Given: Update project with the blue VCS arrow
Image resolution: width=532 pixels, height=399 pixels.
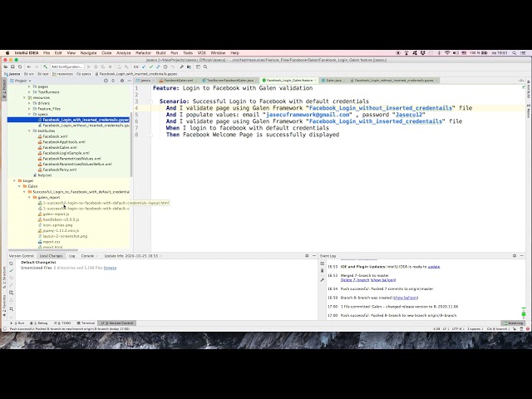Looking at the screenshot, I should click(x=144, y=66).
